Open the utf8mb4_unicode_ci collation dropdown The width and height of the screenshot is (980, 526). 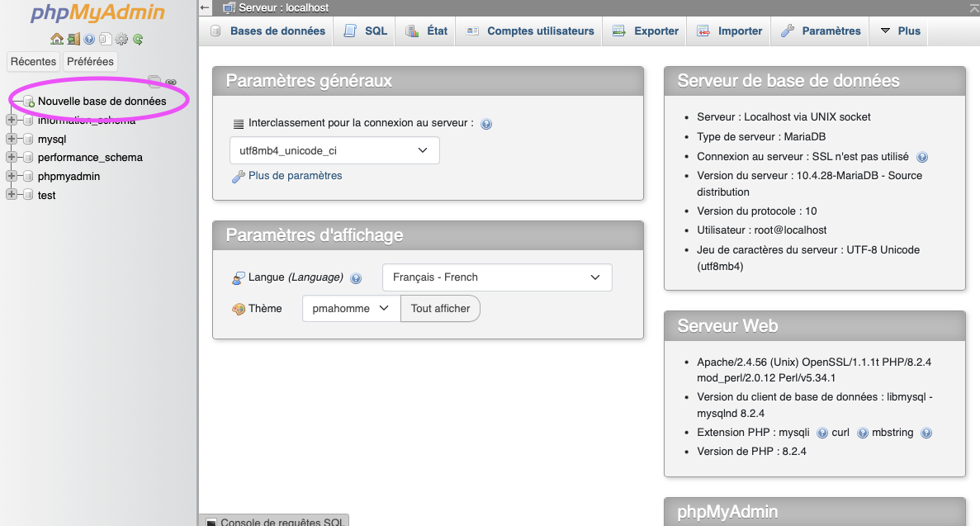[x=334, y=150]
